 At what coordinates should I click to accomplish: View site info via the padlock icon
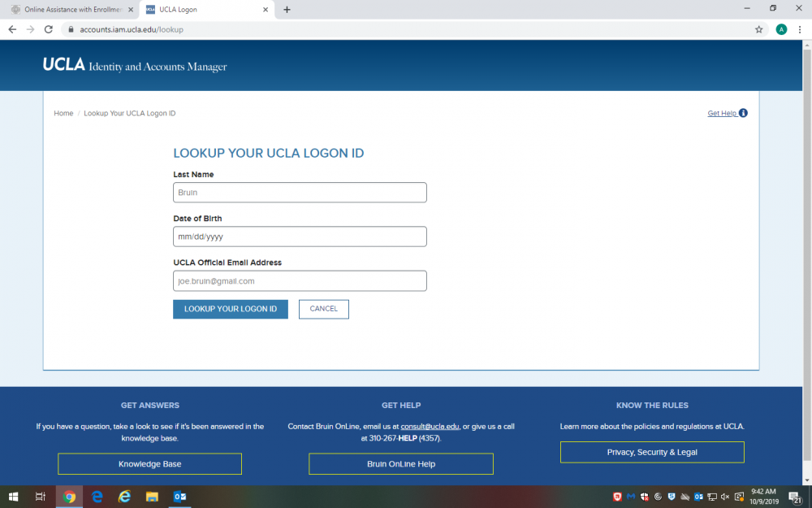coord(71,29)
